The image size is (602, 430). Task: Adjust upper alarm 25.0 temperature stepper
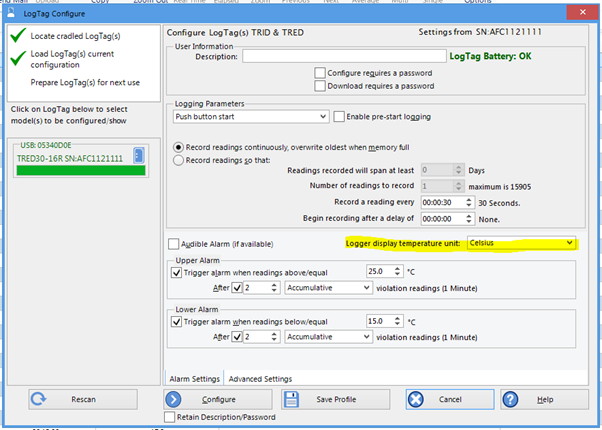[397, 271]
